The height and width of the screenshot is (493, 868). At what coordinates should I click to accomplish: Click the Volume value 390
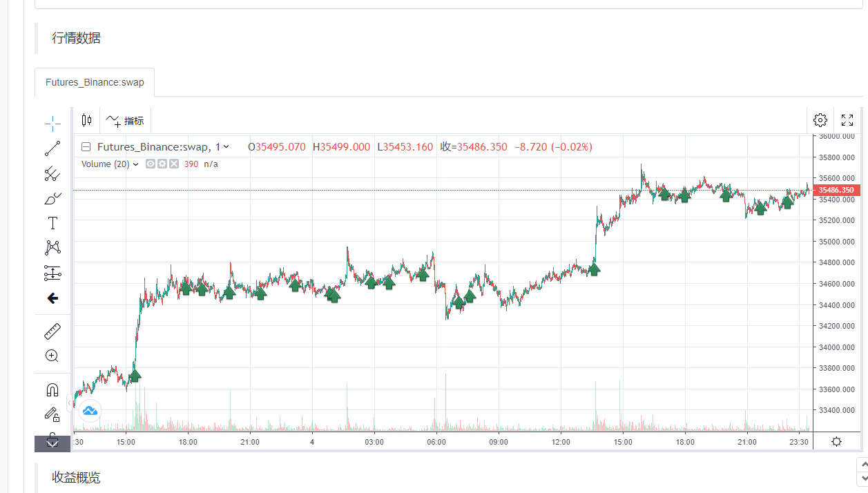point(191,164)
